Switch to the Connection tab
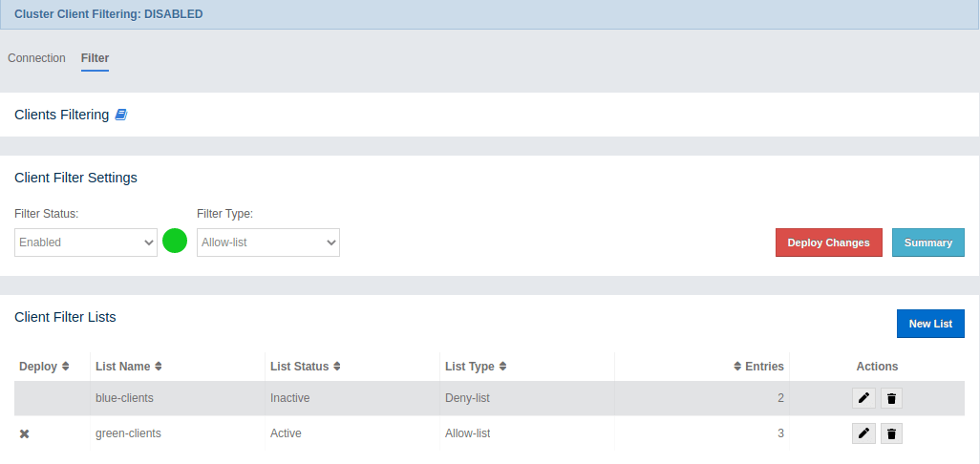The width and height of the screenshot is (980, 464). tap(36, 58)
